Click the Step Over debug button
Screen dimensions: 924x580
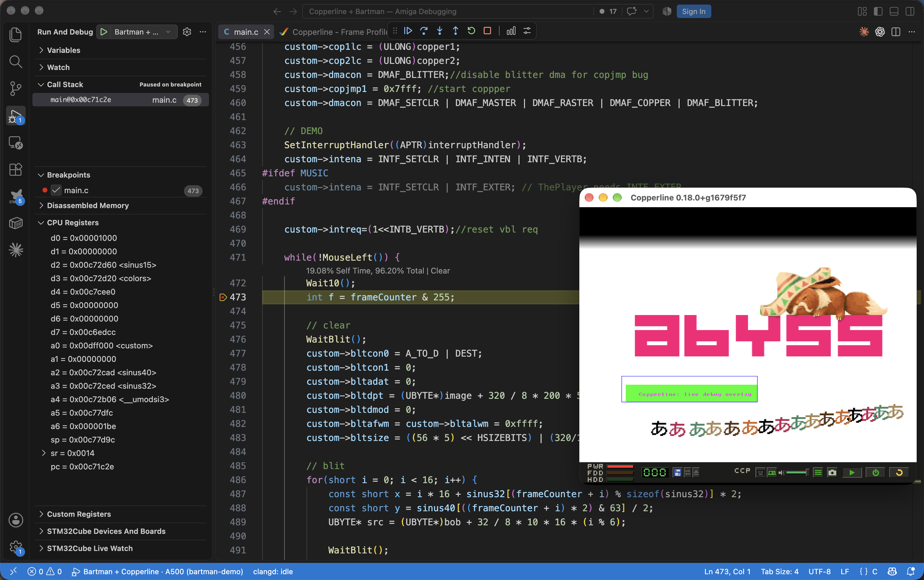424,31
